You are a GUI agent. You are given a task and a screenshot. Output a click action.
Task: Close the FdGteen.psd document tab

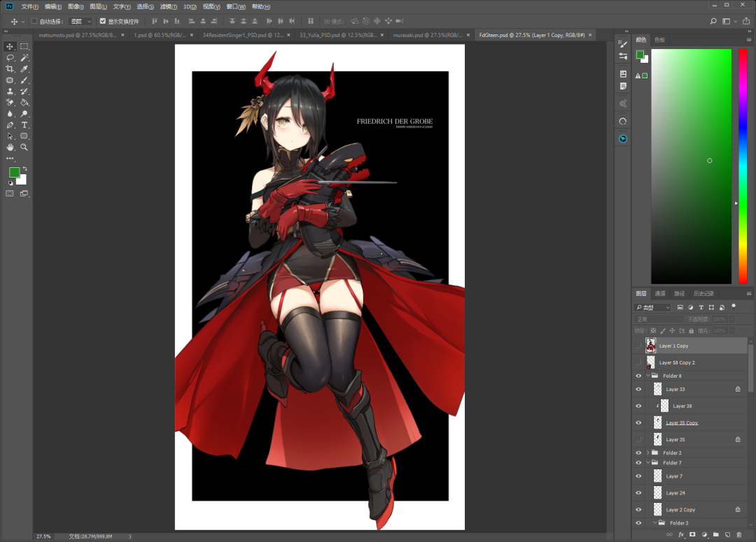pyautogui.click(x=590, y=35)
